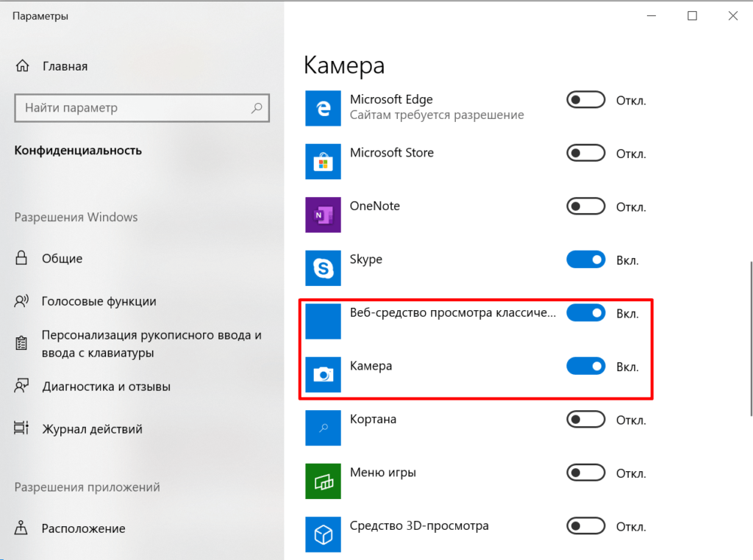Click the blank blue icon of Веб-средство просмотра
This screenshot has width=753, height=560.
(x=324, y=321)
